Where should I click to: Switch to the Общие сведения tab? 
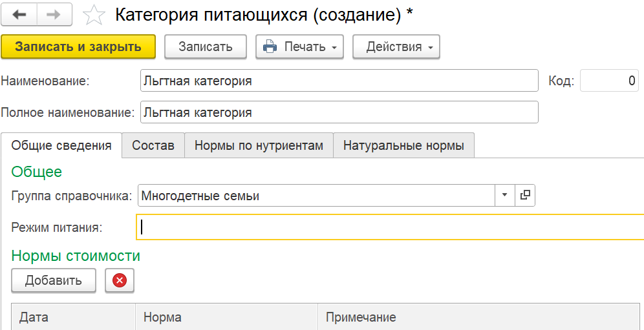(x=61, y=145)
